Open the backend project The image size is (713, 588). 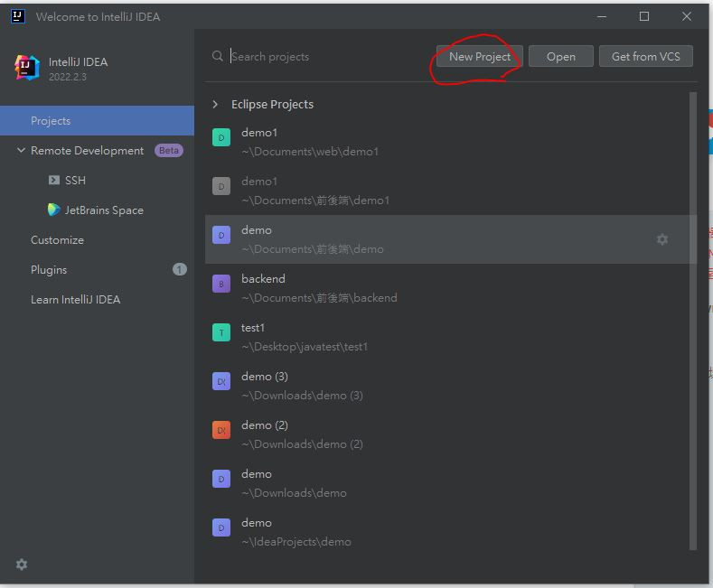(450, 288)
